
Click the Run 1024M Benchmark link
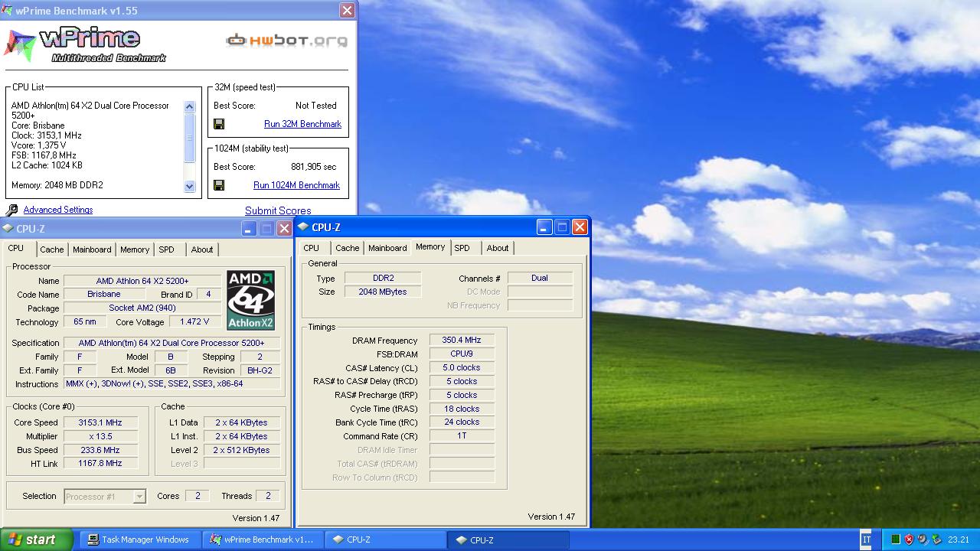(x=296, y=185)
